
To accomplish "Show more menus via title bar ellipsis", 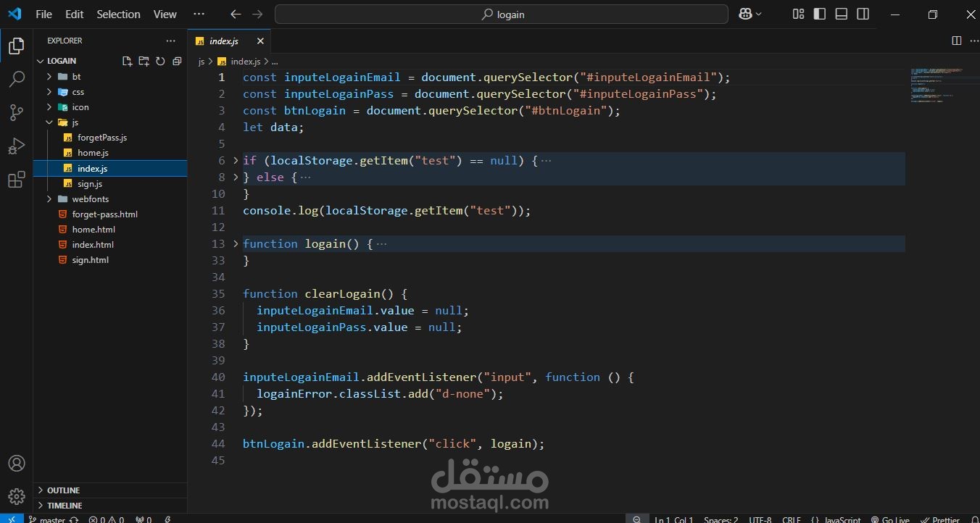I will pos(199,14).
